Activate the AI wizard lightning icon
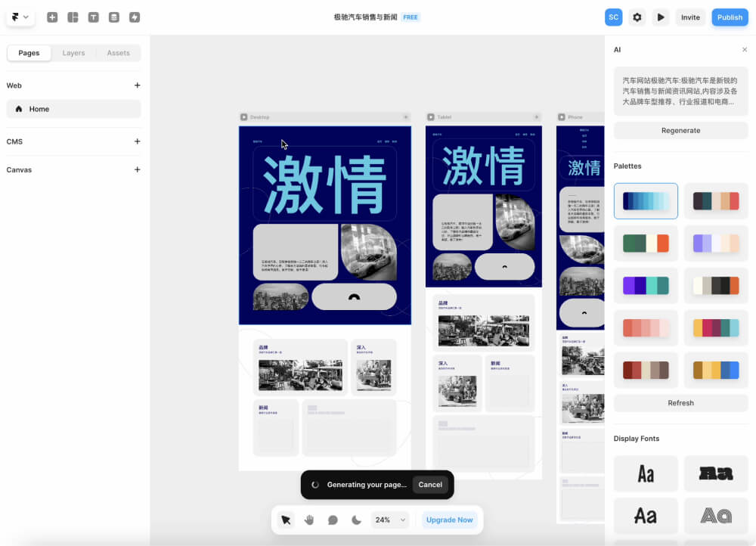756x546 pixels. click(x=134, y=17)
